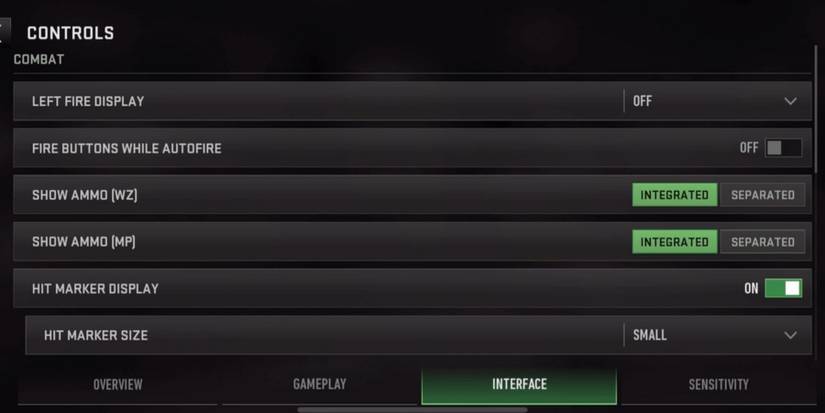The height and width of the screenshot is (413, 825).
Task: Open the Sensitivity tab
Action: click(x=718, y=385)
